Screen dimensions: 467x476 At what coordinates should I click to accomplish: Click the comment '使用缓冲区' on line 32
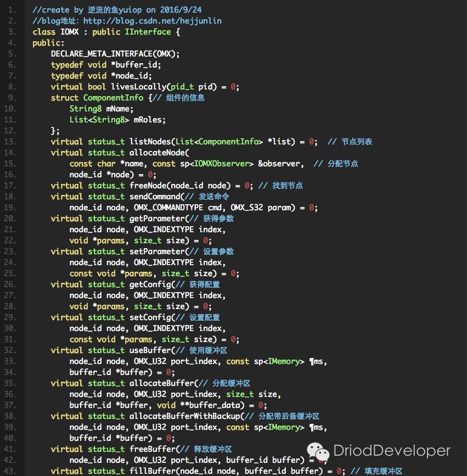click(x=208, y=350)
